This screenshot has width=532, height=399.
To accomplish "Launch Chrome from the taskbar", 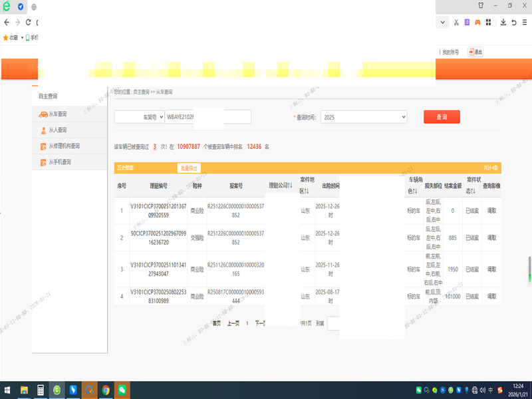I will [x=105, y=390].
